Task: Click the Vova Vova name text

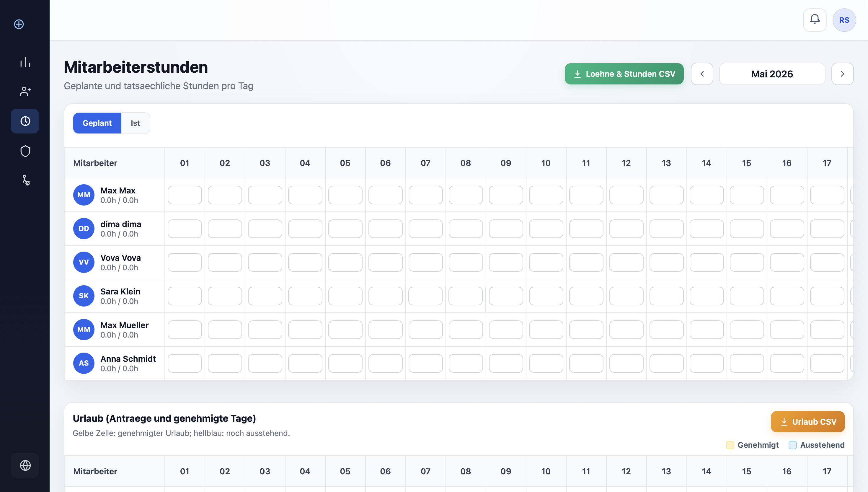Action: 120,258
